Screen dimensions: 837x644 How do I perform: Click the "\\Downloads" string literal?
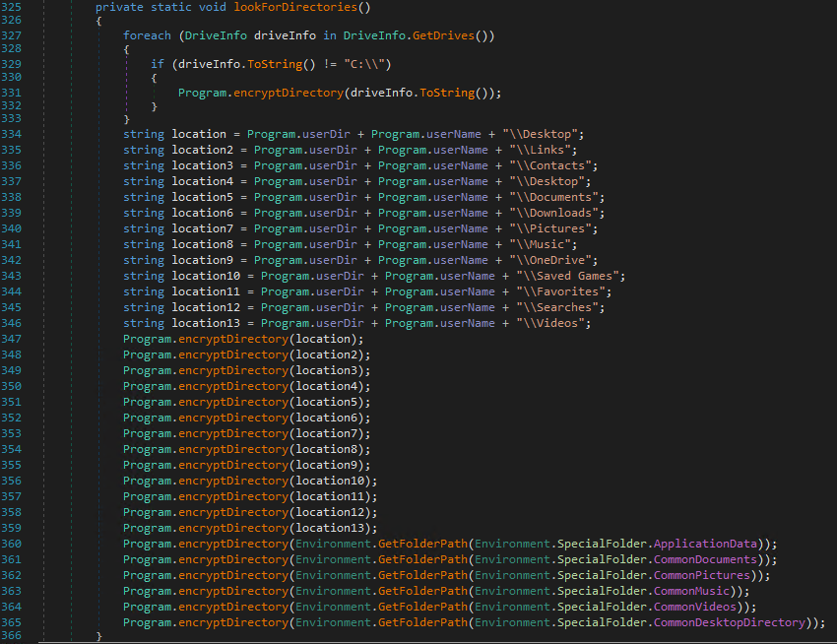tap(553, 213)
